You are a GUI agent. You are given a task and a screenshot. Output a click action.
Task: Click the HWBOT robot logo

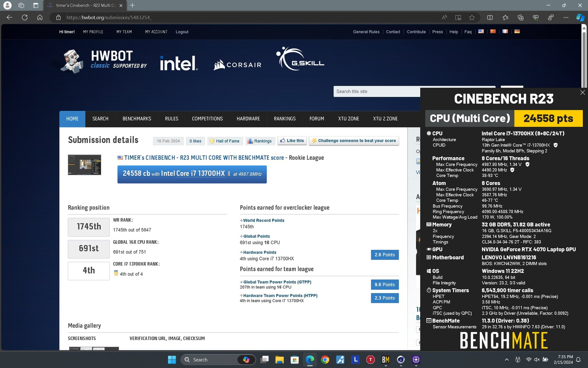pyautogui.click(x=72, y=61)
